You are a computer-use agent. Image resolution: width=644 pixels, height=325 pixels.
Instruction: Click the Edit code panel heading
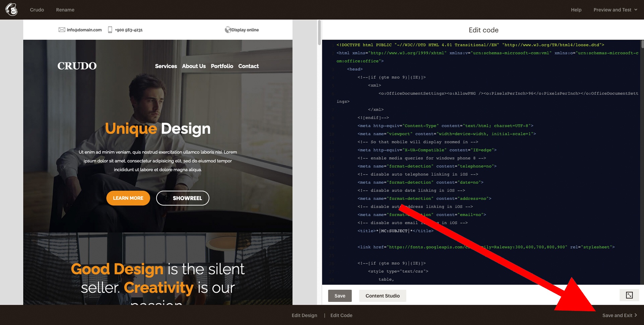pyautogui.click(x=483, y=30)
